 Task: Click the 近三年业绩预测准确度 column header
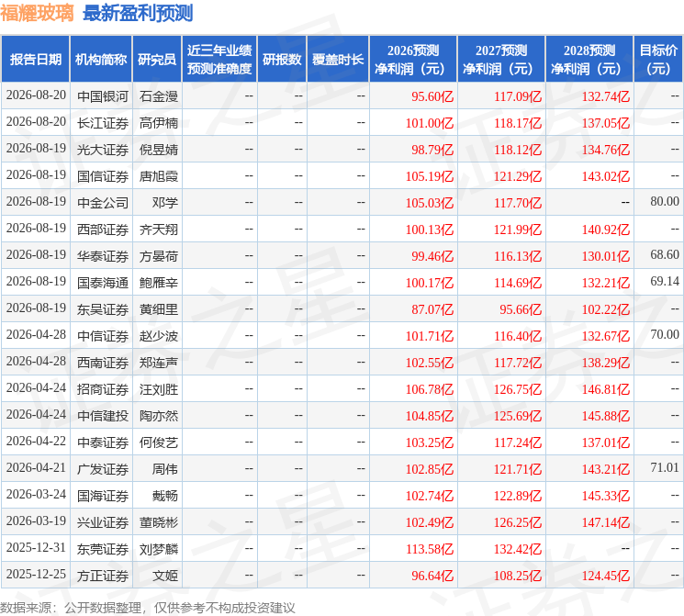click(219, 59)
